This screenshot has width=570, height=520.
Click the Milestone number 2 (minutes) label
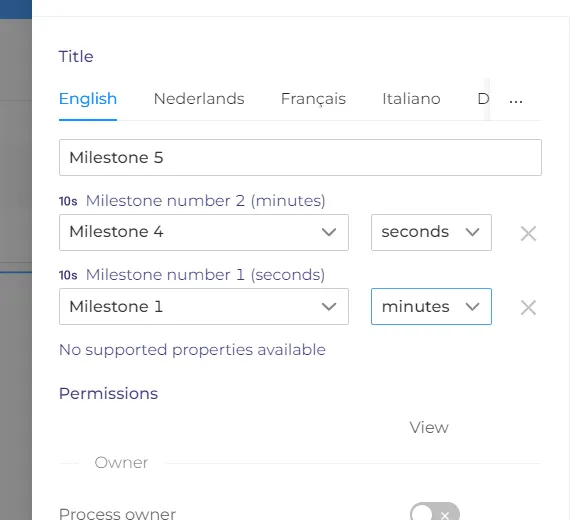205,201
